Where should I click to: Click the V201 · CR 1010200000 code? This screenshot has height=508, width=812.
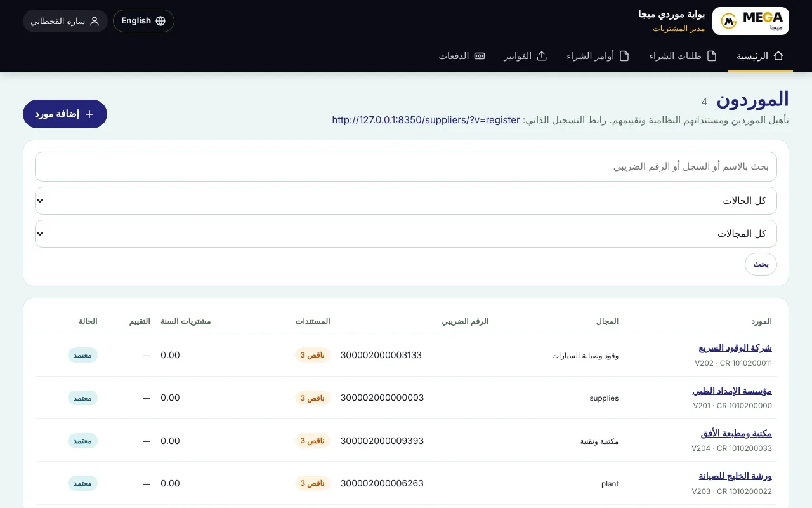tap(732, 406)
